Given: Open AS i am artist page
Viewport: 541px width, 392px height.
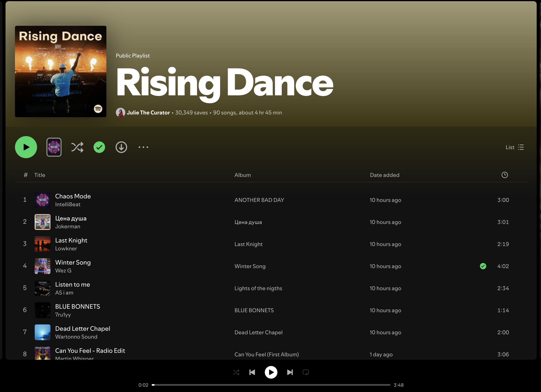Looking at the screenshot, I should tap(64, 293).
